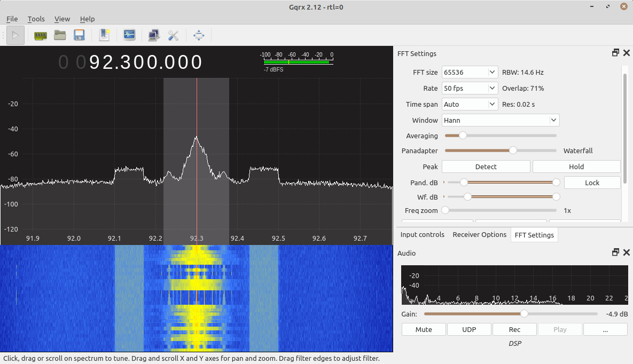Open DSP settings via the tools icon

point(173,35)
